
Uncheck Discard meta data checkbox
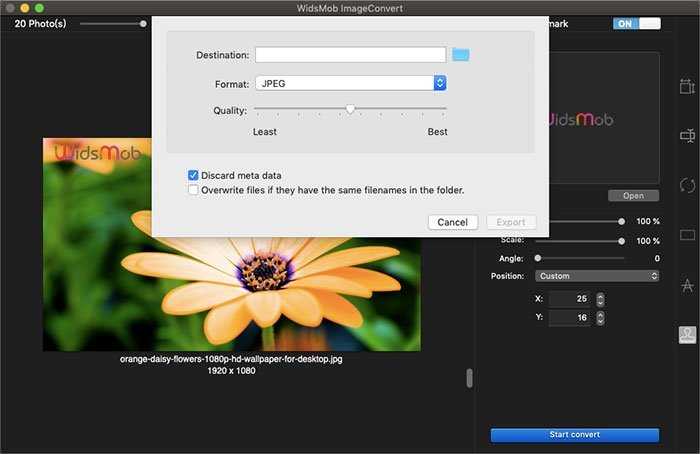[193, 175]
